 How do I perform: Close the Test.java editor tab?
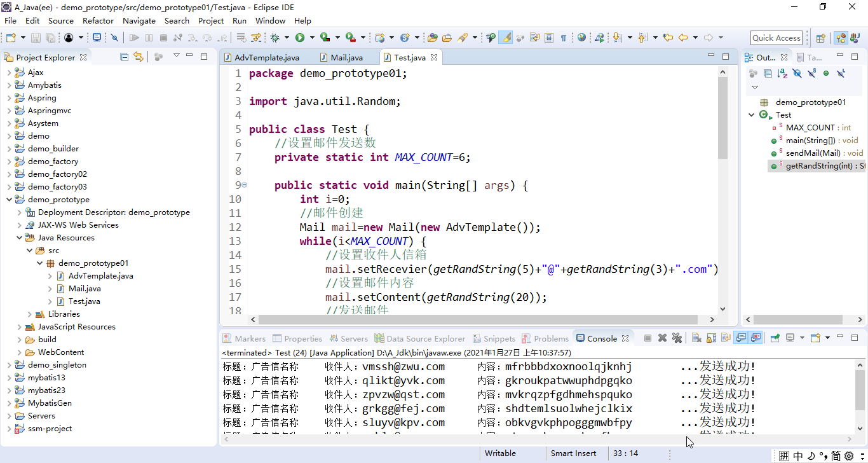pos(434,57)
